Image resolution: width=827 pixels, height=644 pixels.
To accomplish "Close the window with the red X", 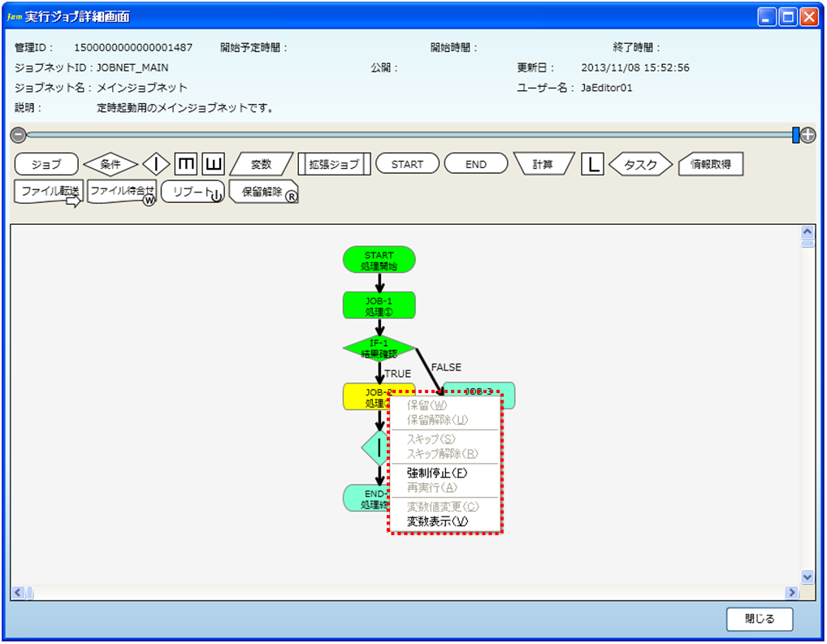I will pyautogui.click(x=809, y=17).
